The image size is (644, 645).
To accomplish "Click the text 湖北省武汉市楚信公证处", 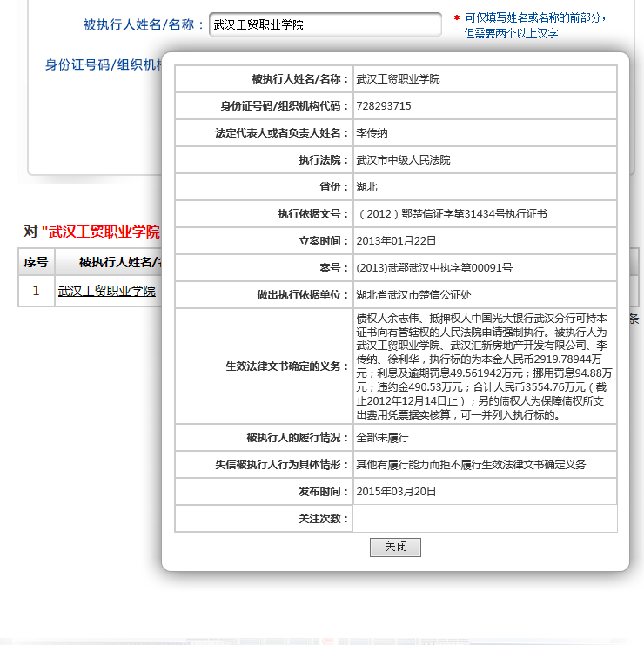I will click(413, 295).
